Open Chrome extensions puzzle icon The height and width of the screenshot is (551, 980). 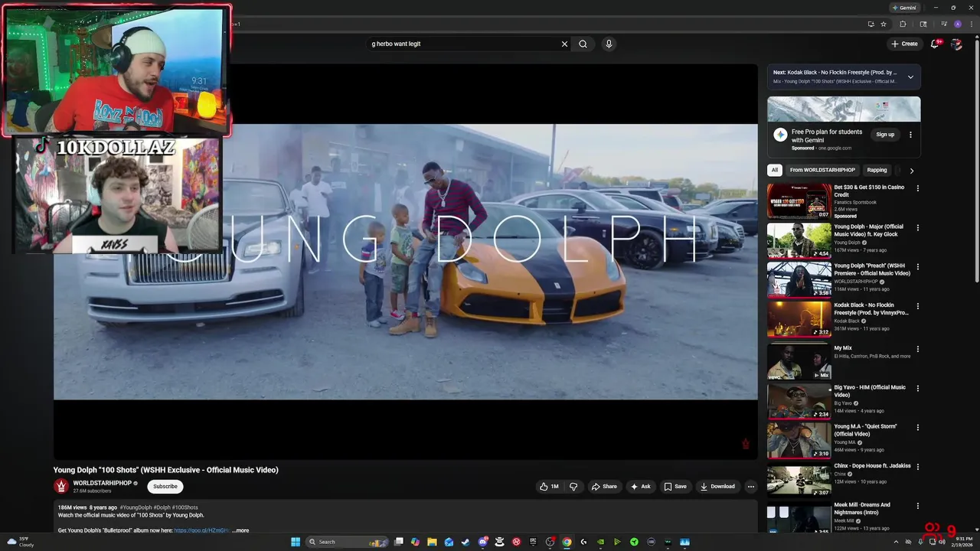(x=903, y=24)
